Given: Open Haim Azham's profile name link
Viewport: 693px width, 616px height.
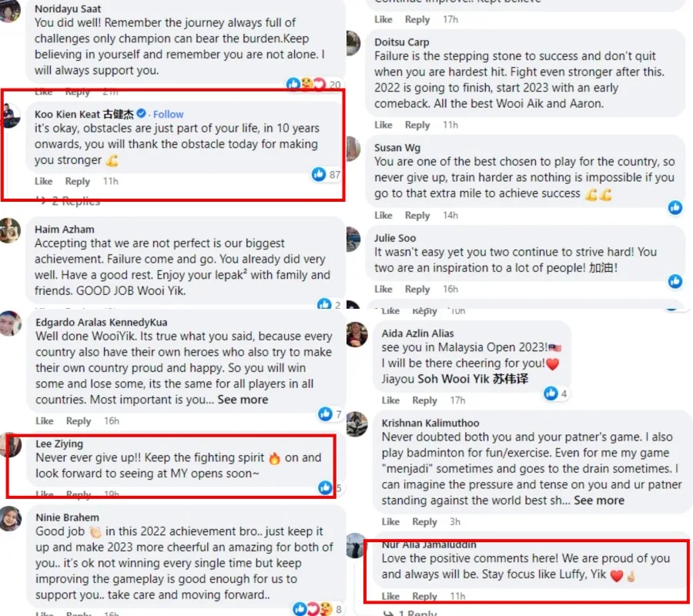Looking at the screenshot, I should (x=65, y=229).
